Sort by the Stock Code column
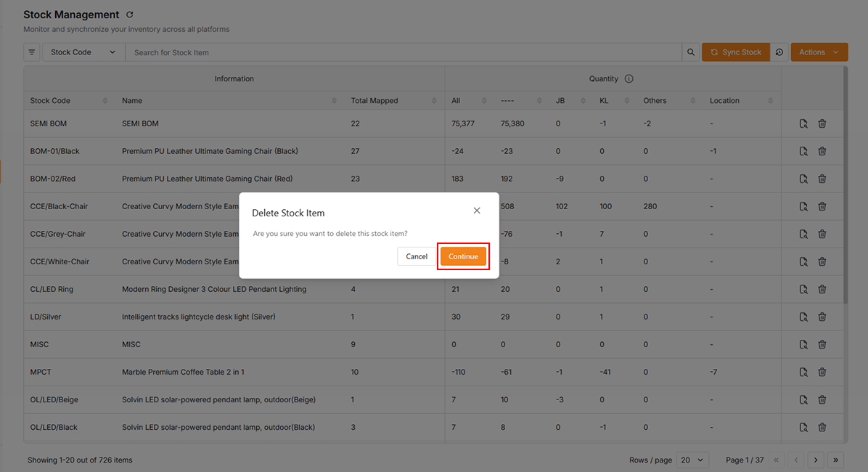This screenshot has width=868, height=472. tap(105, 101)
